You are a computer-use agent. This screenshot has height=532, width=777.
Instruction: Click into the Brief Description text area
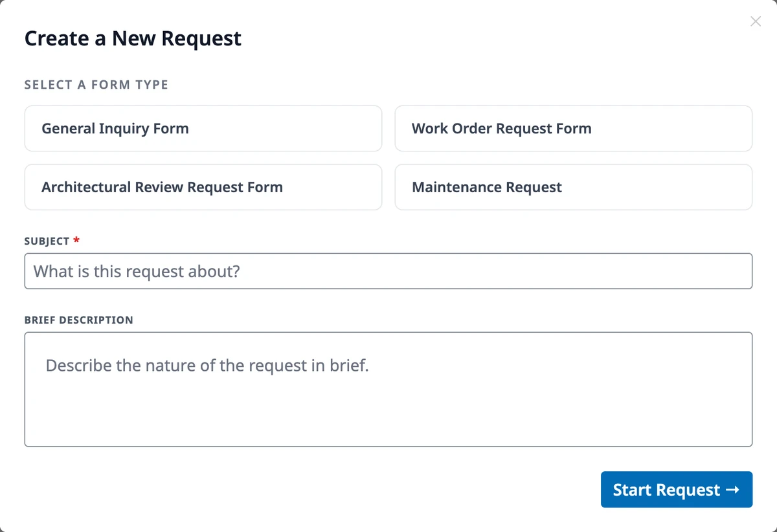click(388, 390)
